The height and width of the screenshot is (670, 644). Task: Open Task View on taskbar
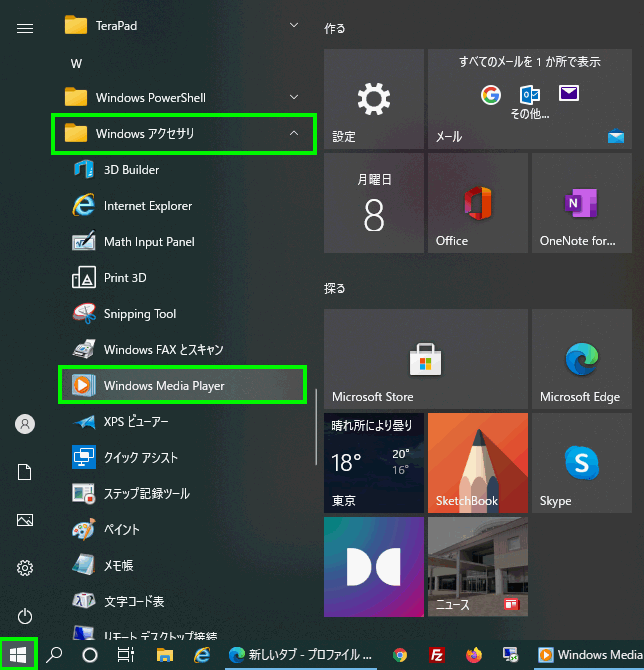(126, 654)
